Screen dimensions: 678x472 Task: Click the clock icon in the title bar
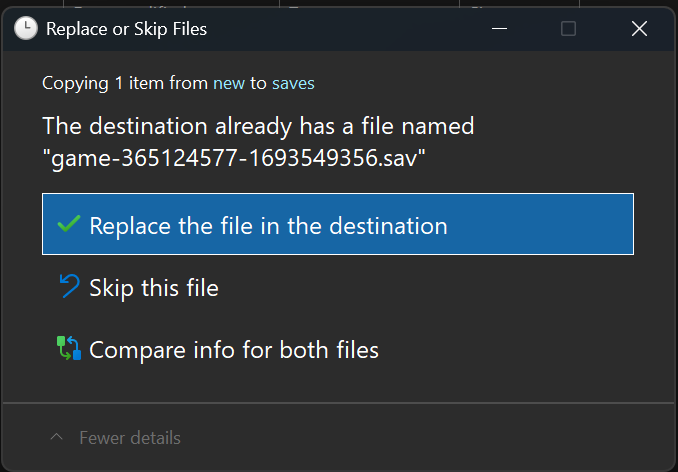point(26,29)
